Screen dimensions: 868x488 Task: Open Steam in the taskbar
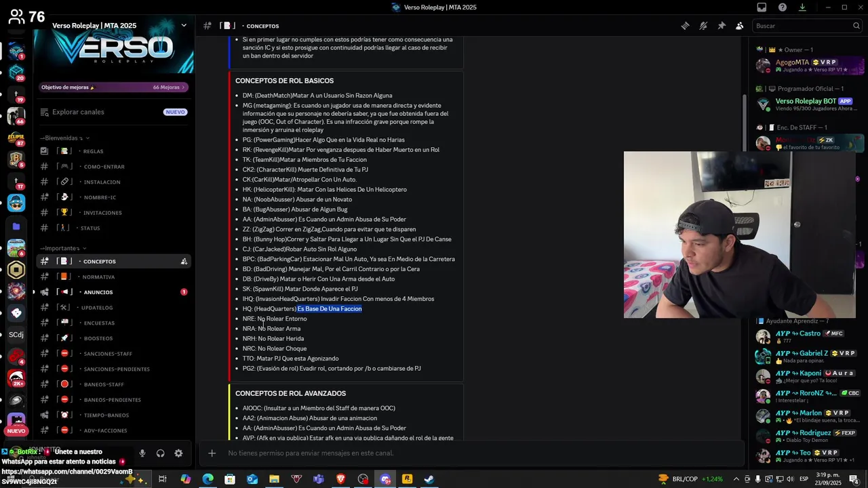pyautogui.click(x=429, y=479)
